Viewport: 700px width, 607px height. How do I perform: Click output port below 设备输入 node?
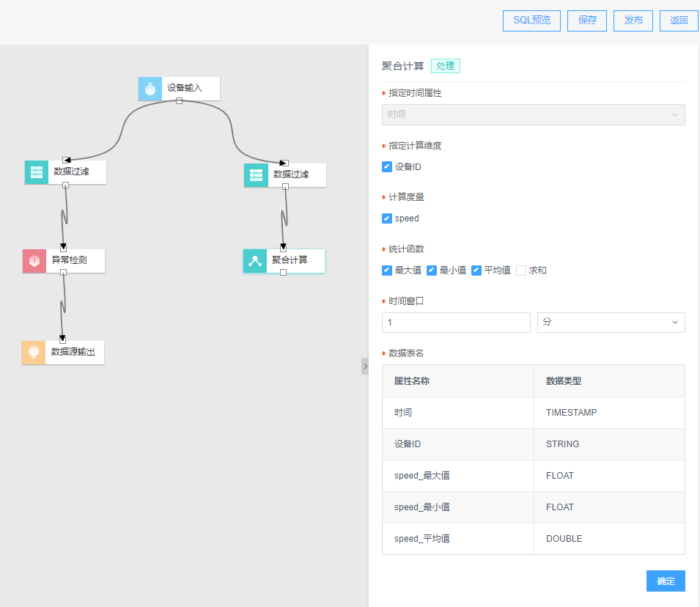(179, 101)
